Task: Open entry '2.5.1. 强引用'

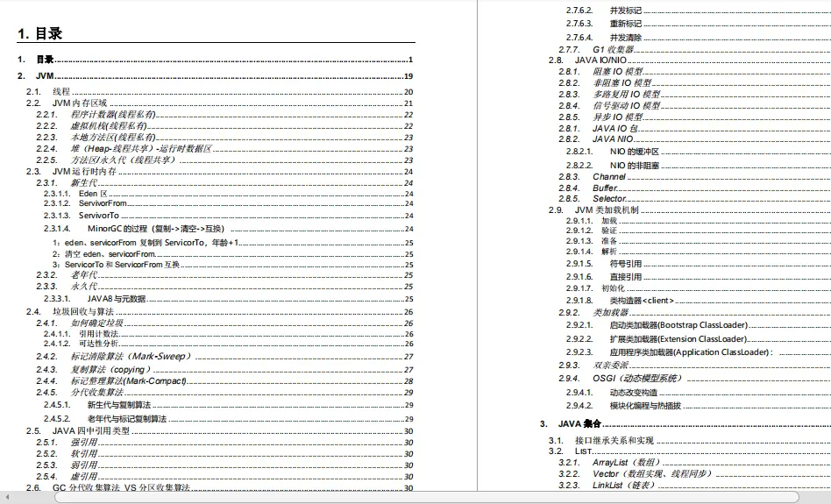Action: pos(224,443)
